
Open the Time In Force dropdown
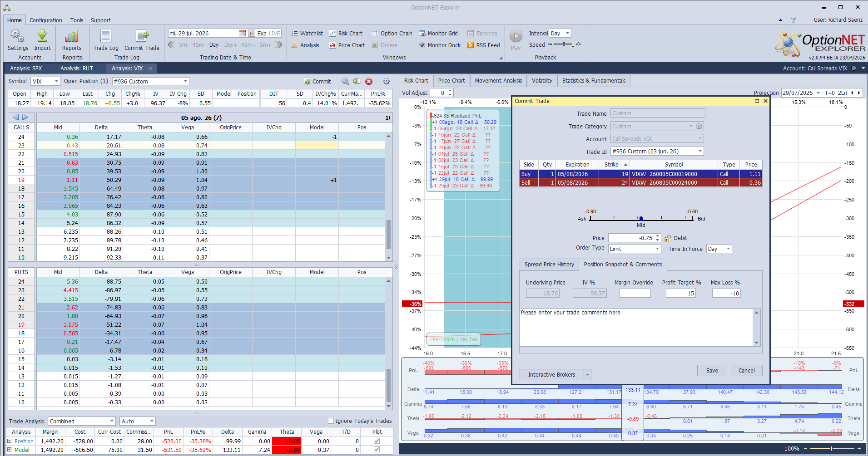pos(728,249)
